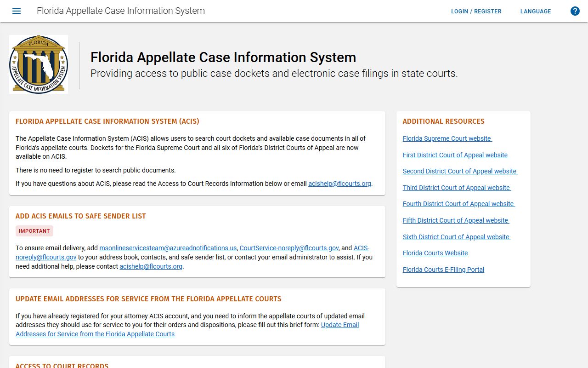Screen dimensions: 588x368
Task: Click Florida Appellate Case Information System (ACIS) card heading
Action: click(x=107, y=121)
